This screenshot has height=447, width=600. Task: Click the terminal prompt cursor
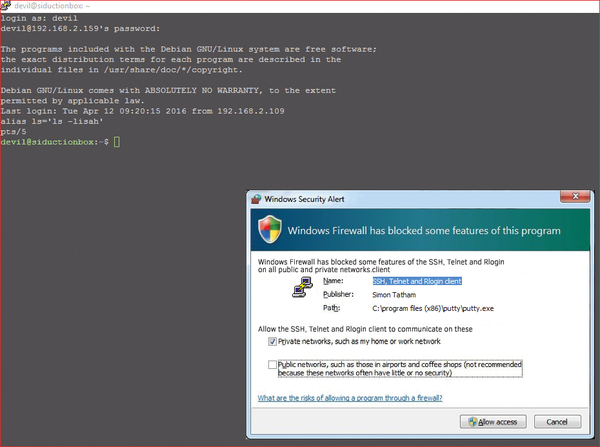point(117,142)
